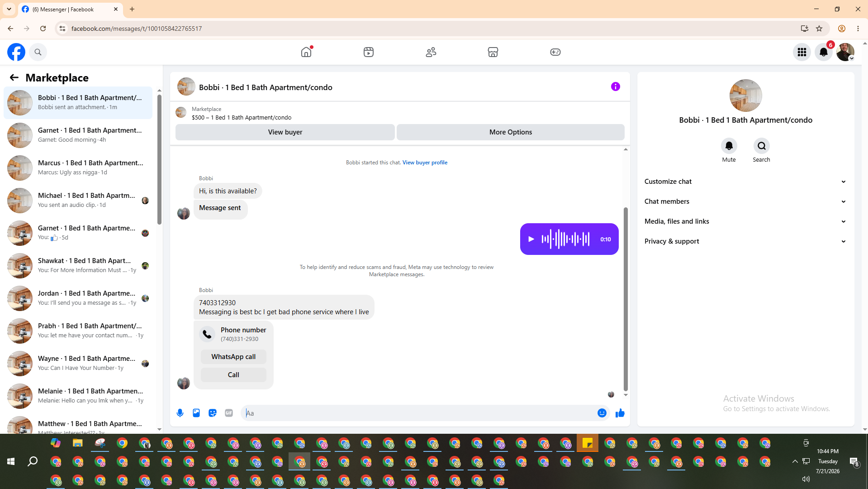Viewport: 868px width, 489px height.
Task: Attach a photo with the image icon
Action: [196, 413]
